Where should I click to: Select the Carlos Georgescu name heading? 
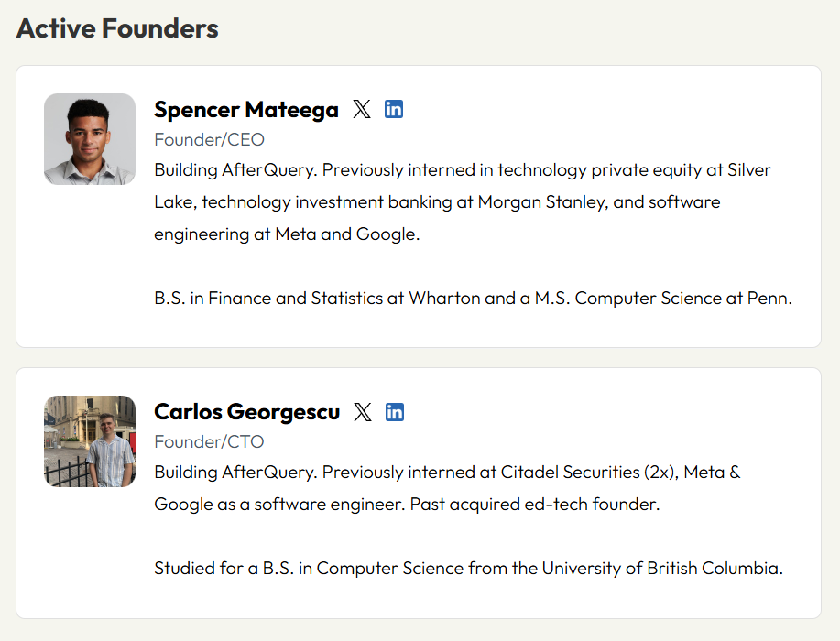pos(247,412)
